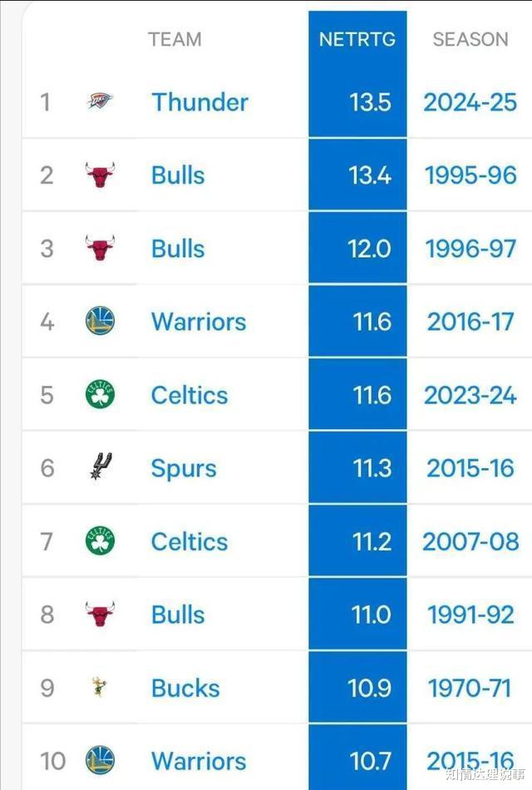Image resolution: width=532 pixels, height=790 pixels.
Task: Open the 1970-71 season link
Action: click(469, 689)
